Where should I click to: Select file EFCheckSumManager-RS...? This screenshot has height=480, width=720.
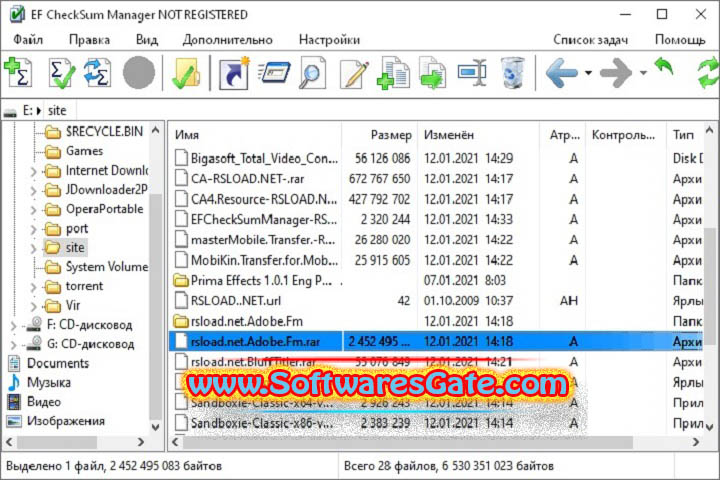click(436, 220)
